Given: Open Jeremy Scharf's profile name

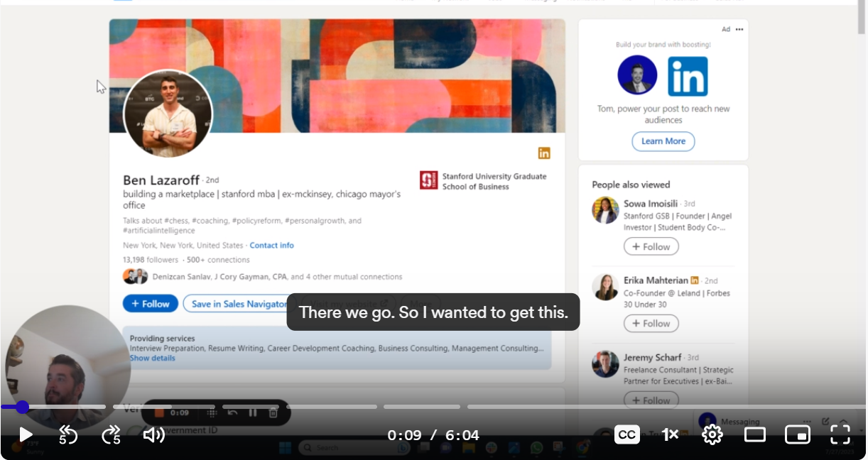Looking at the screenshot, I should click(652, 357).
